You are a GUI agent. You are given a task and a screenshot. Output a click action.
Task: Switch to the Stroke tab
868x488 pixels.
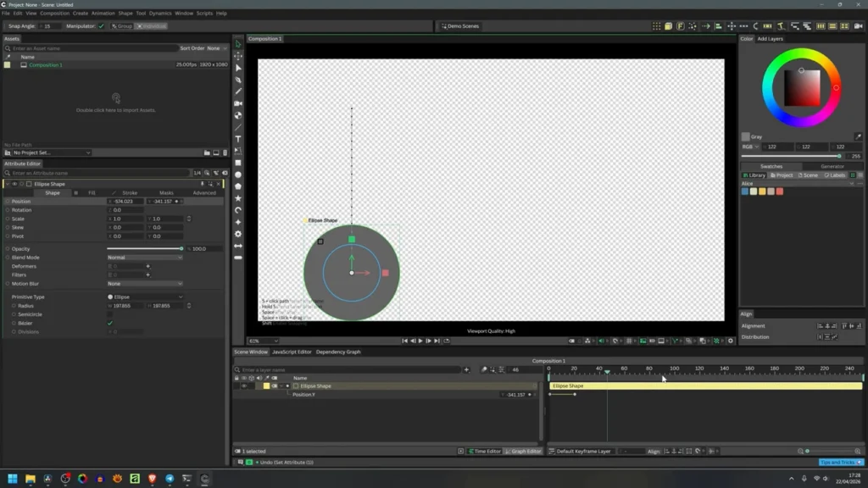[130, 193]
